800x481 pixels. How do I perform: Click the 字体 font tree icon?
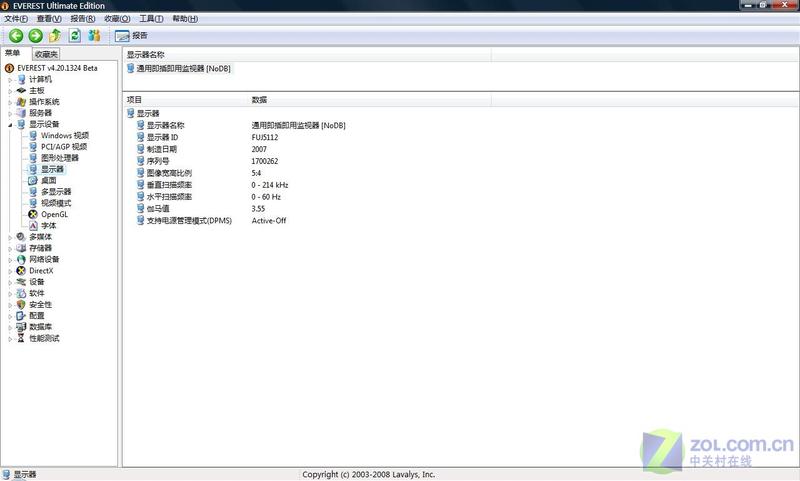[x=33, y=225]
